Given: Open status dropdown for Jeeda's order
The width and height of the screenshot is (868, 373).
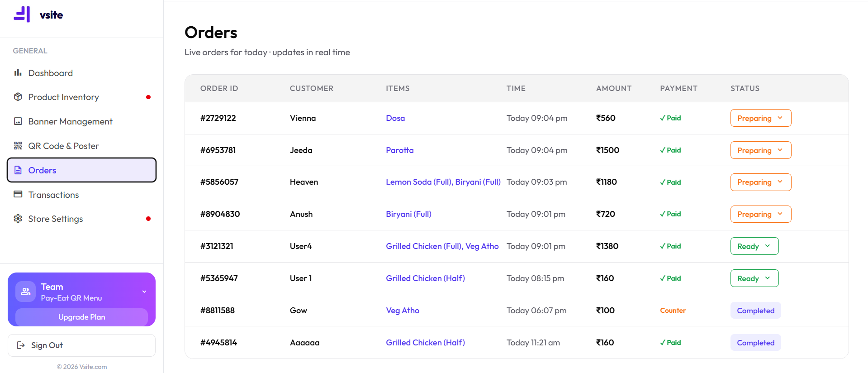Looking at the screenshot, I should pos(761,150).
